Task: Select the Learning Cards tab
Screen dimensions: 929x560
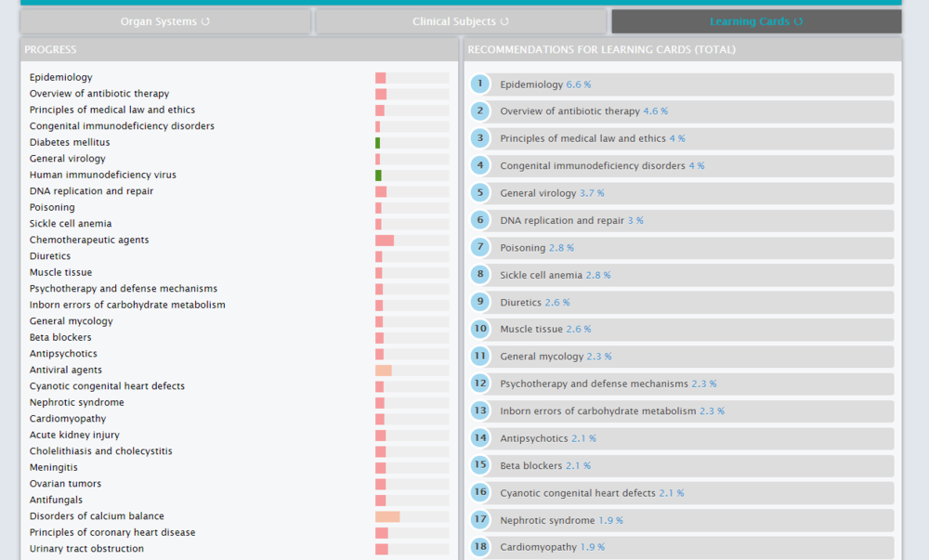Action: click(756, 21)
